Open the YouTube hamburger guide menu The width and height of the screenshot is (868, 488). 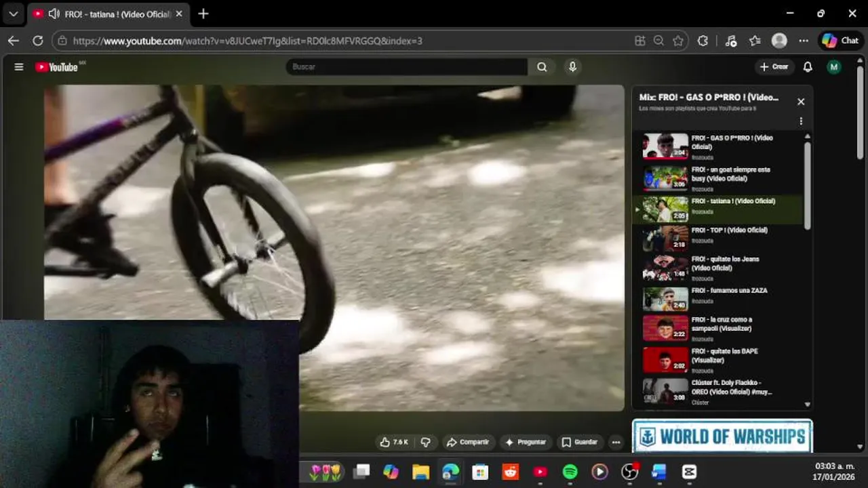[x=19, y=67]
